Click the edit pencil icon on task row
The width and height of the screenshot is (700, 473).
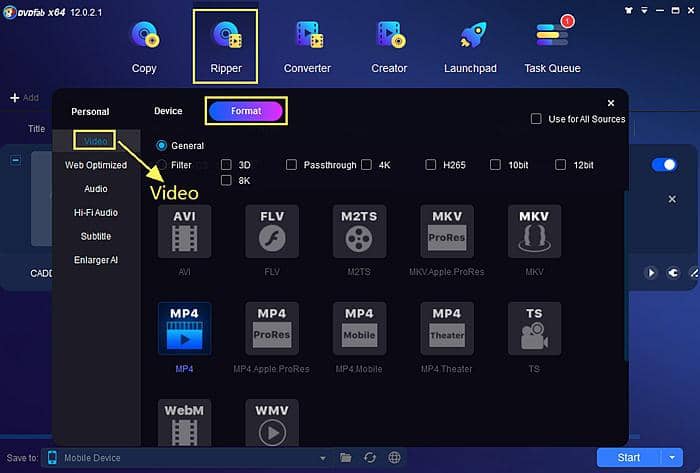point(694,273)
